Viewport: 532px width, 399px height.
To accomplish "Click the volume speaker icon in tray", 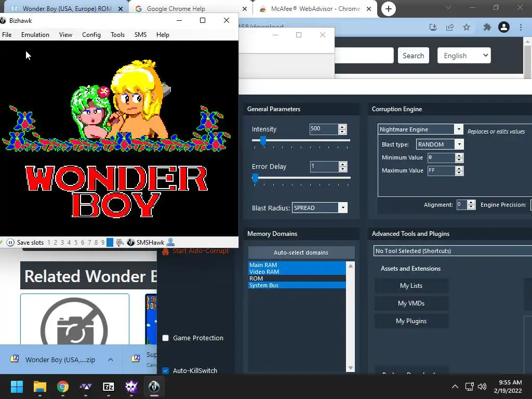I will click(482, 387).
